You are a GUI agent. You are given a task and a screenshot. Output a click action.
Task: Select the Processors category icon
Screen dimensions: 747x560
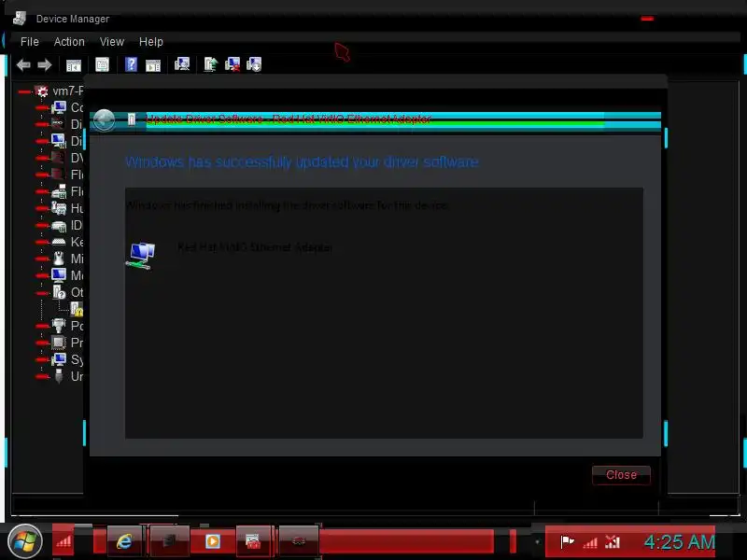[59, 343]
